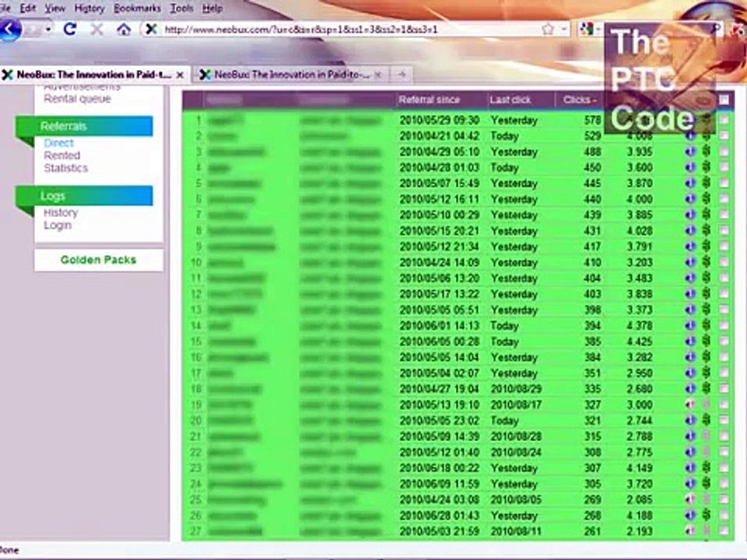Image resolution: width=747 pixels, height=560 pixels.
Task: Tick select-all checkbox in table header
Action: point(724,100)
